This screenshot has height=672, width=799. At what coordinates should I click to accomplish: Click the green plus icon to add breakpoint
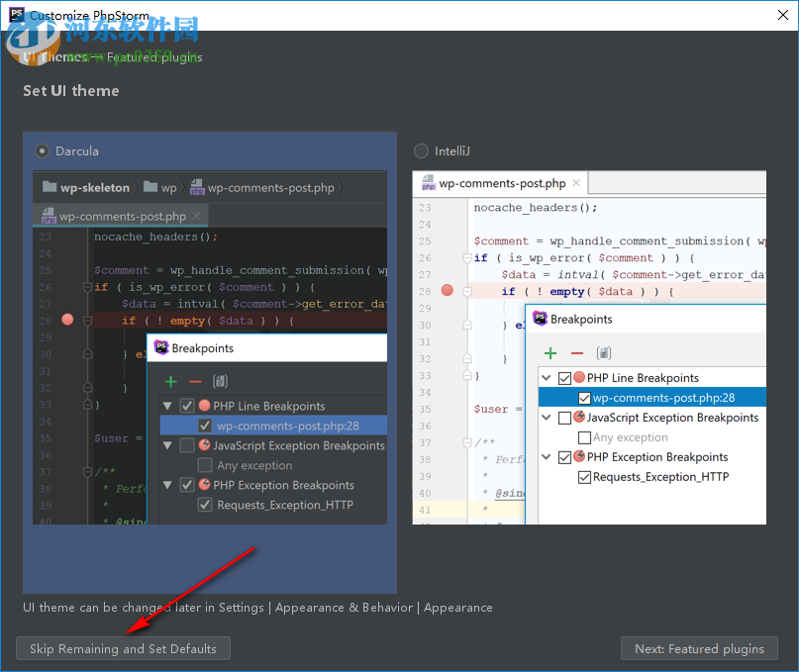point(170,381)
